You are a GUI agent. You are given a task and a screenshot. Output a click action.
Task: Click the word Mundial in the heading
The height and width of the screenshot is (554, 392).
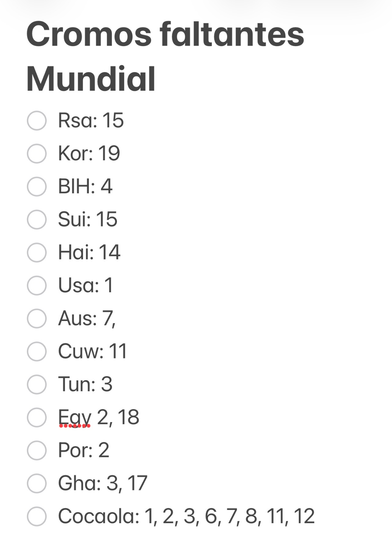91,79
